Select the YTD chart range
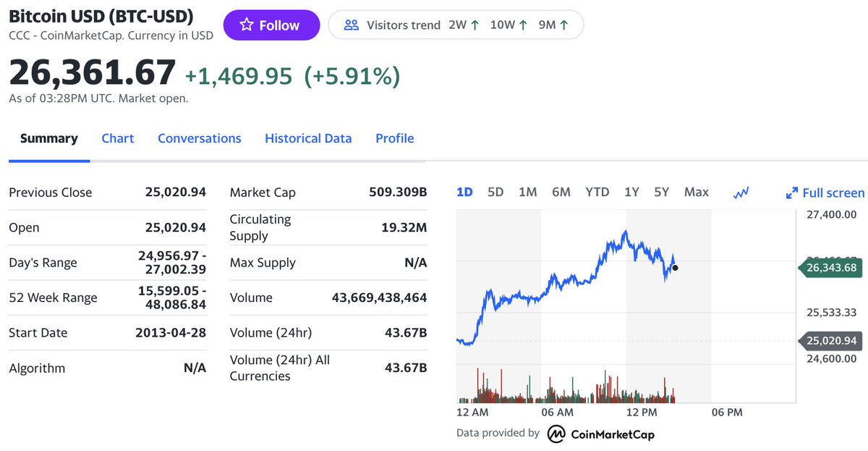 point(597,192)
